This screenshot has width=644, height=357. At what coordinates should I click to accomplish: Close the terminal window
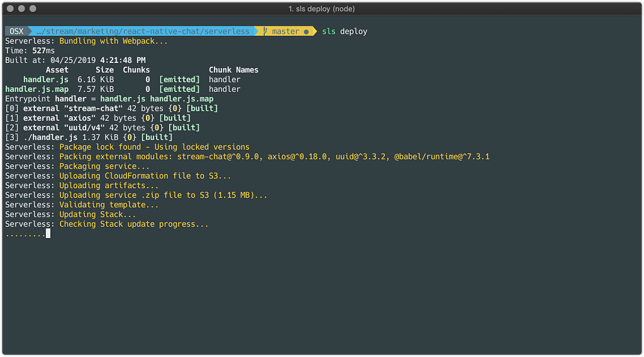coord(9,9)
